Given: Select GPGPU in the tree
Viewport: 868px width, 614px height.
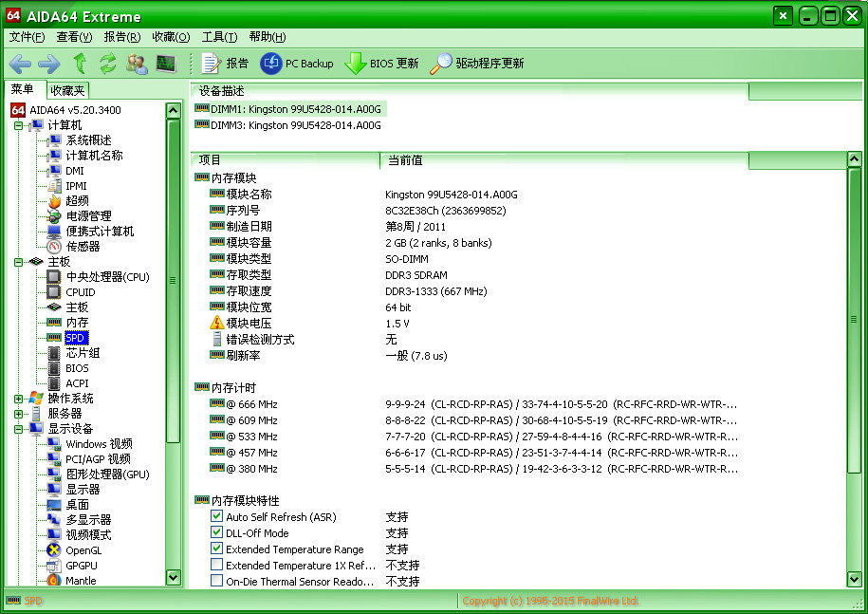Looking at the screenshot, I should coord(73,566).
